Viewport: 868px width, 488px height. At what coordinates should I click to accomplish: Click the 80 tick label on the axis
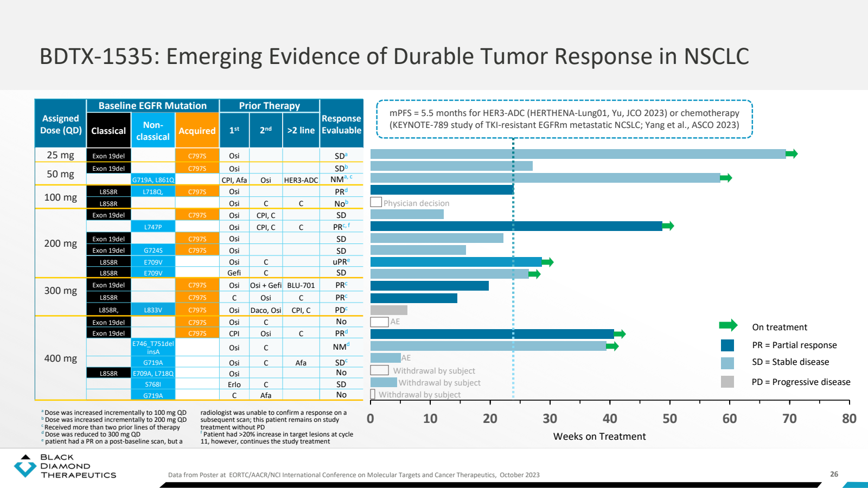(849, 419)
